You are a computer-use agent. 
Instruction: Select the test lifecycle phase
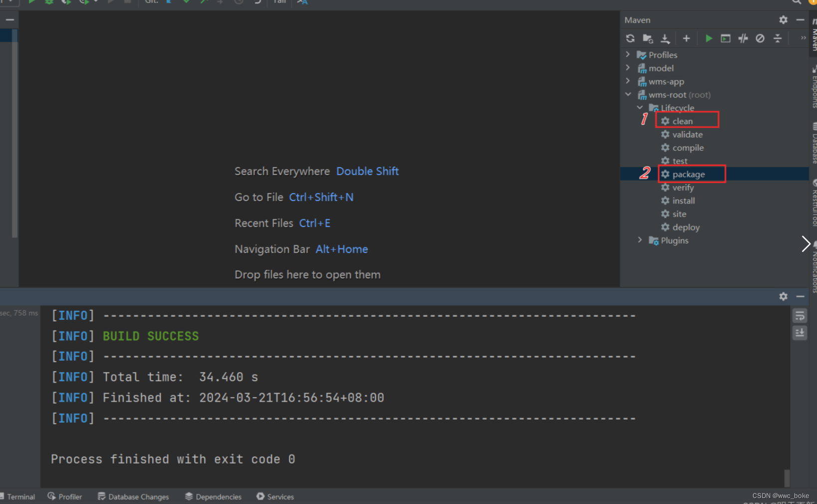pos(714,161)
